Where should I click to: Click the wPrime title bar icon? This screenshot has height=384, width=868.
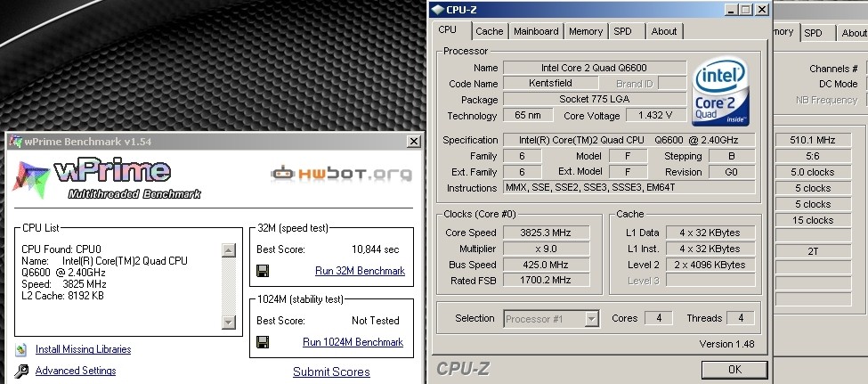pyautogui.click(x=15, y=142)
